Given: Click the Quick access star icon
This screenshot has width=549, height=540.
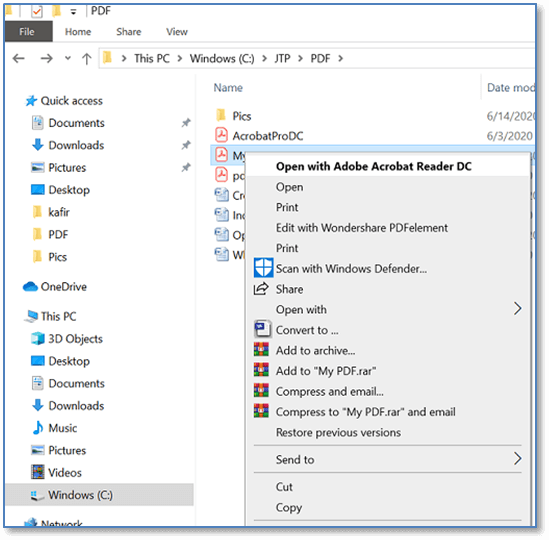Looking at the screenshot, I should click(x=31, y=101).
